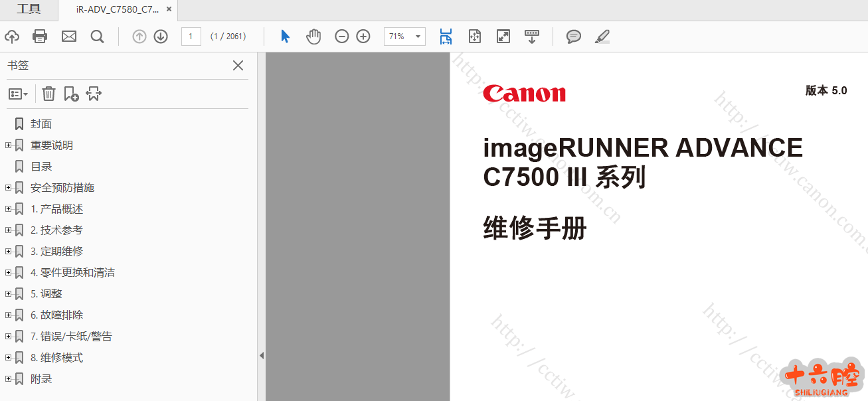Select the highlighter pen tool
The image size is (868, 401).
(x=602, y=37)
